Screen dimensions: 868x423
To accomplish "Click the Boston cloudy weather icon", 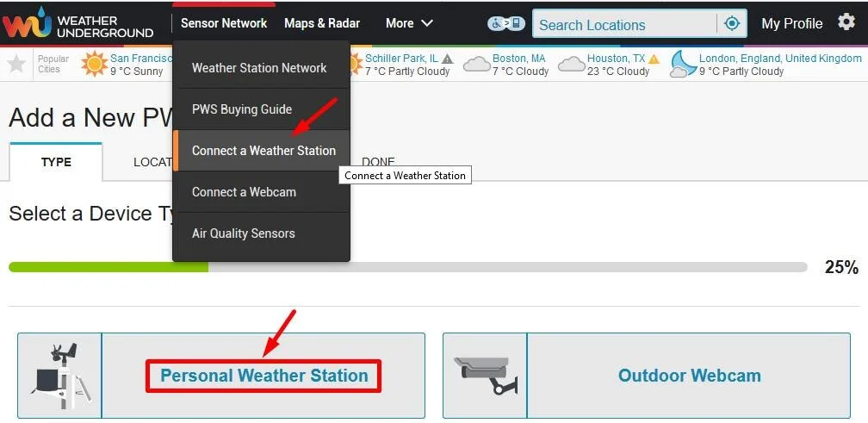I will (477, 65).
